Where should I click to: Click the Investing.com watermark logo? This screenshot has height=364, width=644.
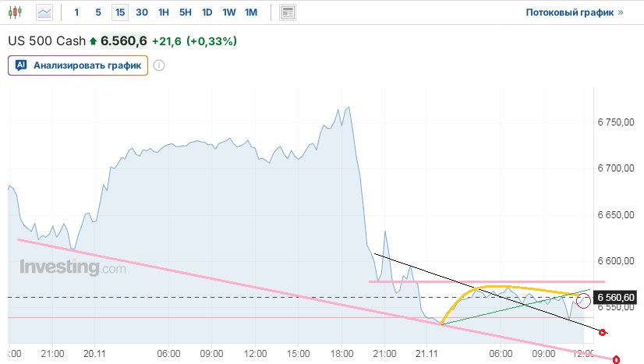[x=73, y=267]
